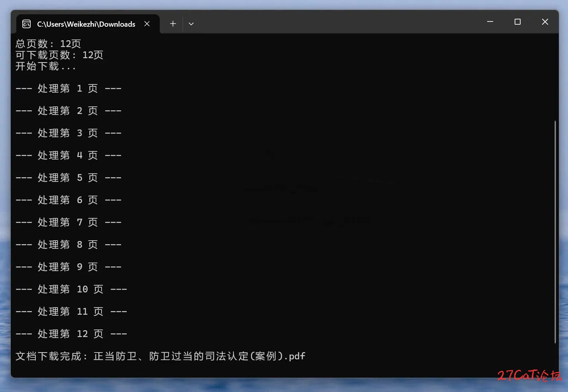The height and width of the screenshot is (392, 568).
Task: Click the line "处理第 8 页"
Action: tap(69, 245)
